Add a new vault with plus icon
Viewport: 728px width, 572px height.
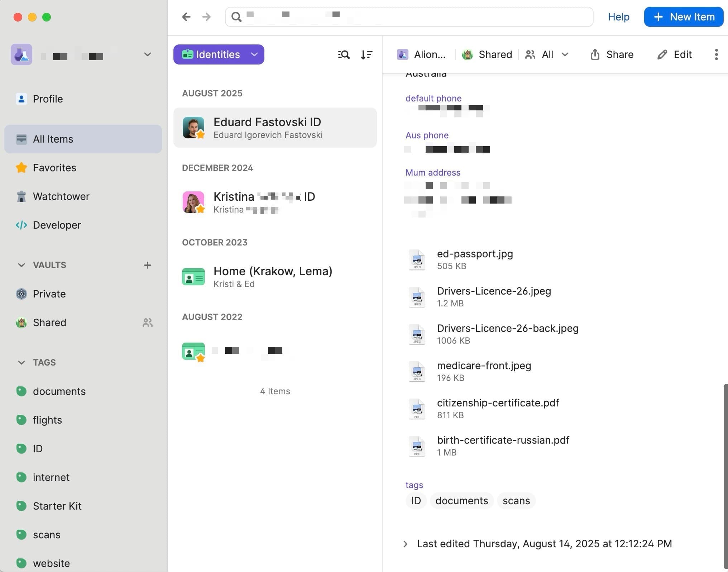[147, 265]
